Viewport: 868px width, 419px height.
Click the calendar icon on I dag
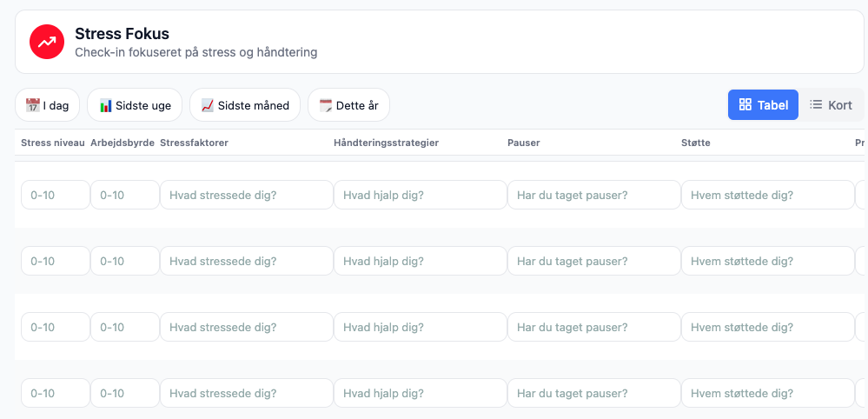(x=32, y=105)
